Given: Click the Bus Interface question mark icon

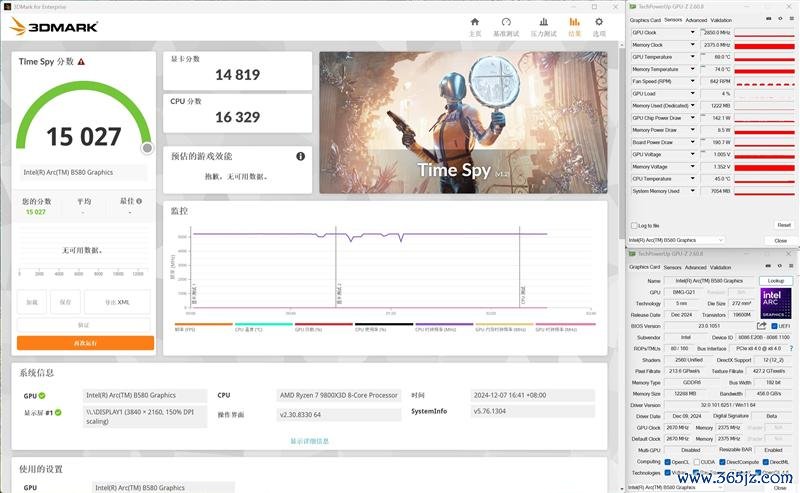Looking at the screenshot, I should tap(791, 349).
